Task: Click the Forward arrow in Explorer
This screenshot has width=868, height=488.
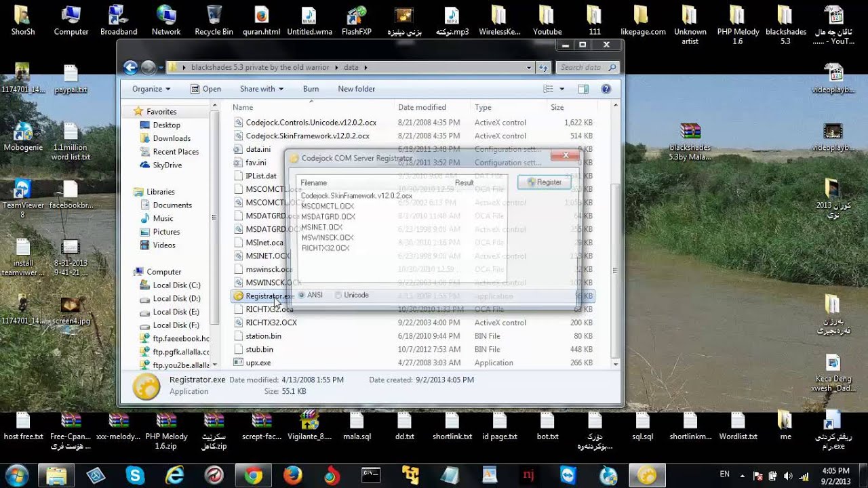Action: pyautogui.click(x=149, y=67)
